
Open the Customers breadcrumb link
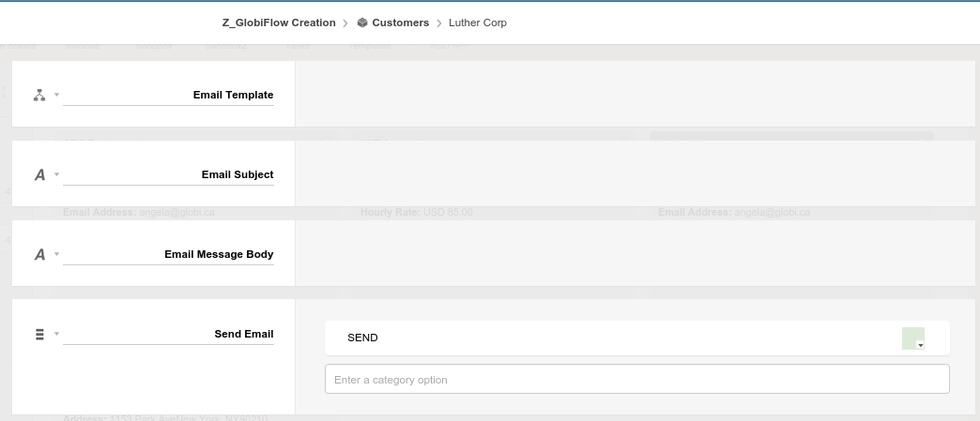point(400,23)
